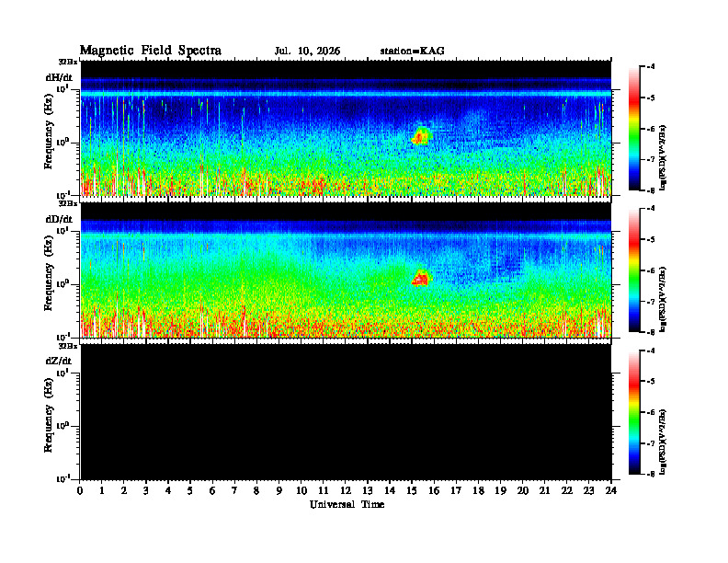This screenshot has width=728, height=563.
Task: Click hour '24' on Universal Time axis
Action: [x=611, y=491]
